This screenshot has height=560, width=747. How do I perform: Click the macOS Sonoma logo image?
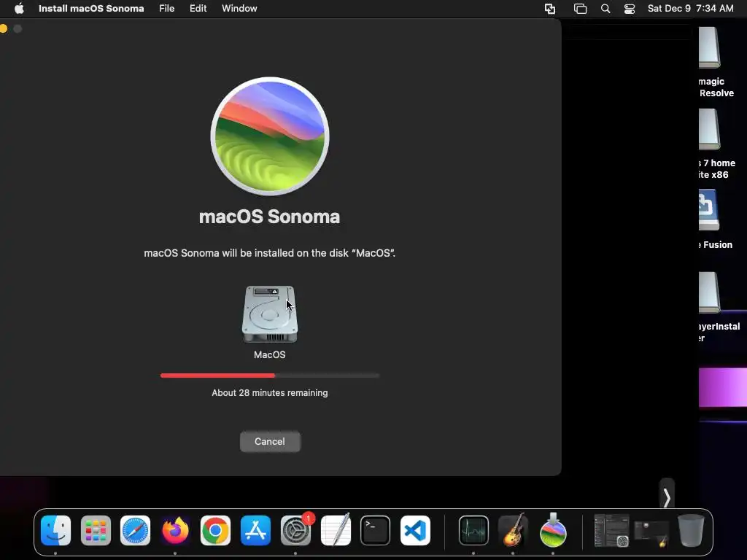point(270,136)
